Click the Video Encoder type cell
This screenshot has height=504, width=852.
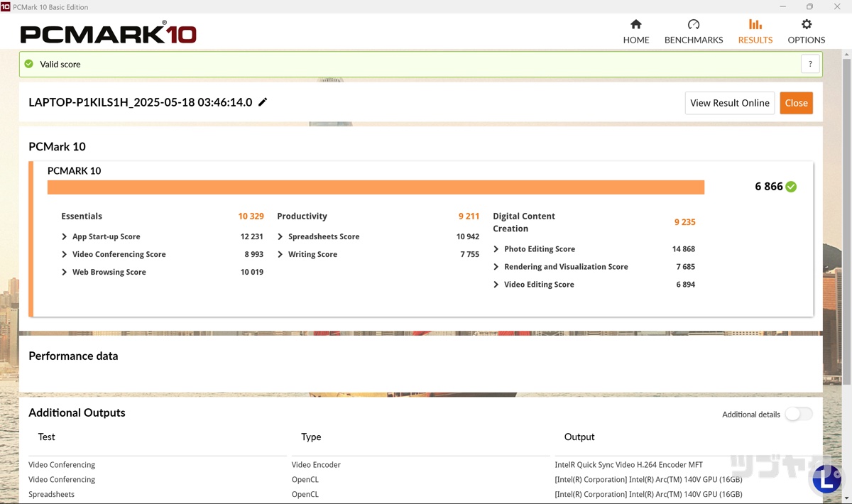coord(316,465)
